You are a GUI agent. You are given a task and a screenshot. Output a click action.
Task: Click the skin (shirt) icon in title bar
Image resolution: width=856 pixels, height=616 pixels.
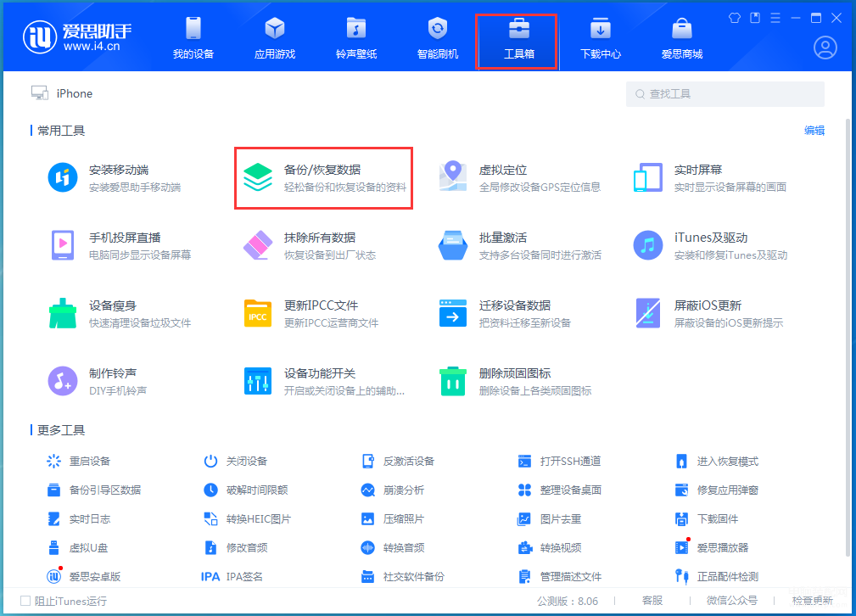pyautogui.click(x=735, y=18)
